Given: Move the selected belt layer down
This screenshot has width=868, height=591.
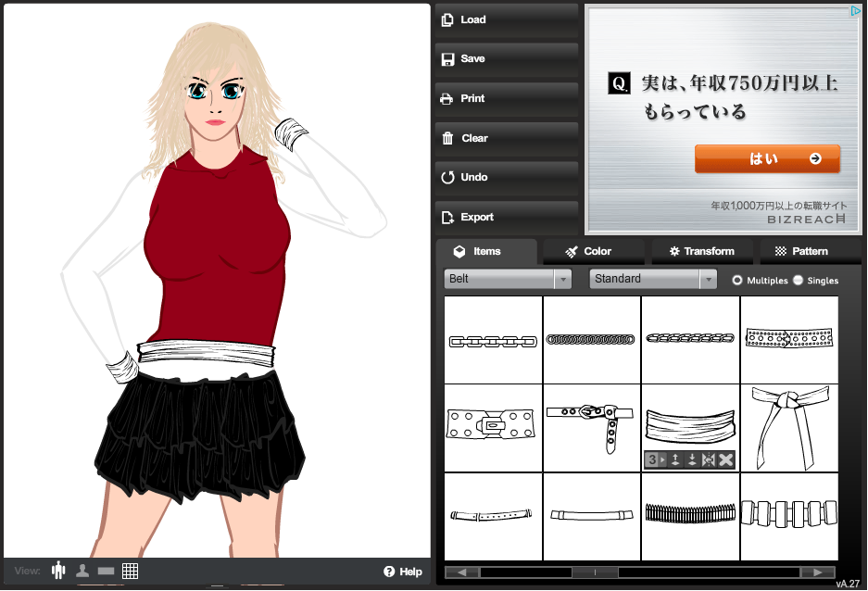Looking at the screenshot, I should [x=692, y=460].
